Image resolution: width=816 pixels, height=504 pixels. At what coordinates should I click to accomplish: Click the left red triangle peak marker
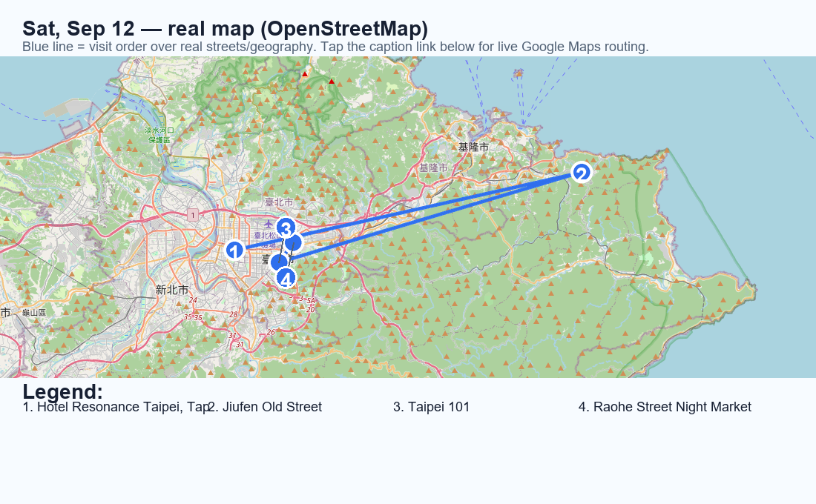click(x=305, y=74)
